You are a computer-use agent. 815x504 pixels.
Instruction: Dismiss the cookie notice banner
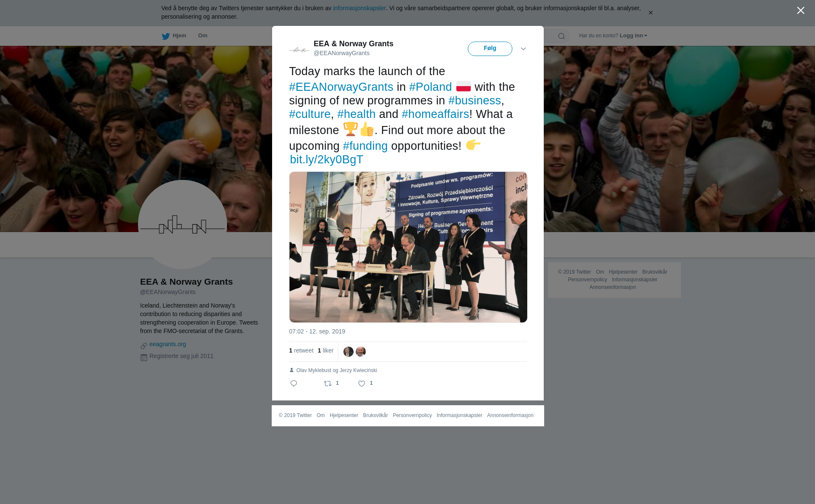(x=650, y=13)
